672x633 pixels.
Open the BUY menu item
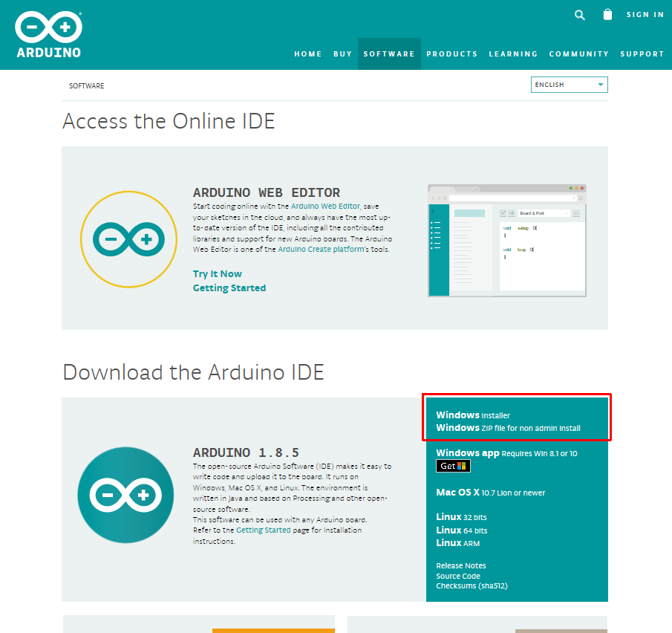tap(342, 54)
